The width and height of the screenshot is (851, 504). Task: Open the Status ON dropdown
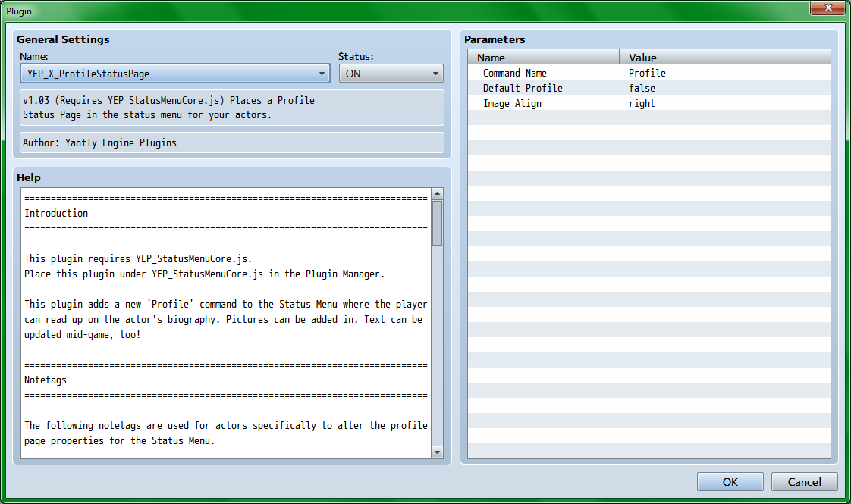[x=391, y=74]
